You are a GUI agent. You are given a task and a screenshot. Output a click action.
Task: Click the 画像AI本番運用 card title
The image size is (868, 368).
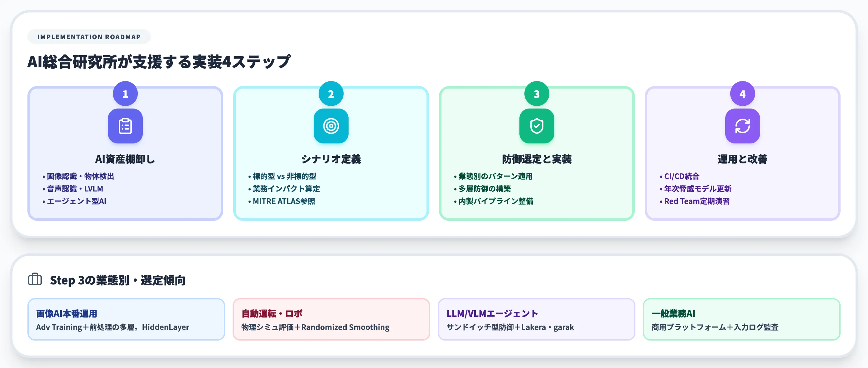tap(67, 313)
